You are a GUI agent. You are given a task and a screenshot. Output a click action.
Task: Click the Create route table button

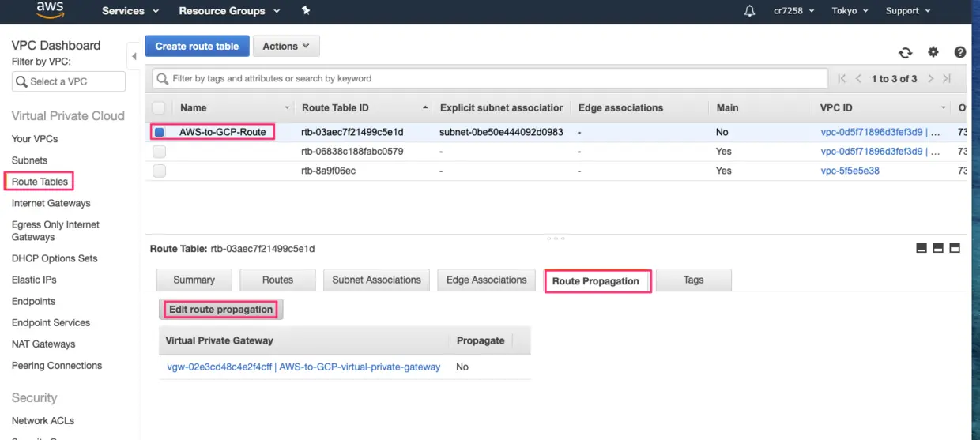tap(197, 47)
